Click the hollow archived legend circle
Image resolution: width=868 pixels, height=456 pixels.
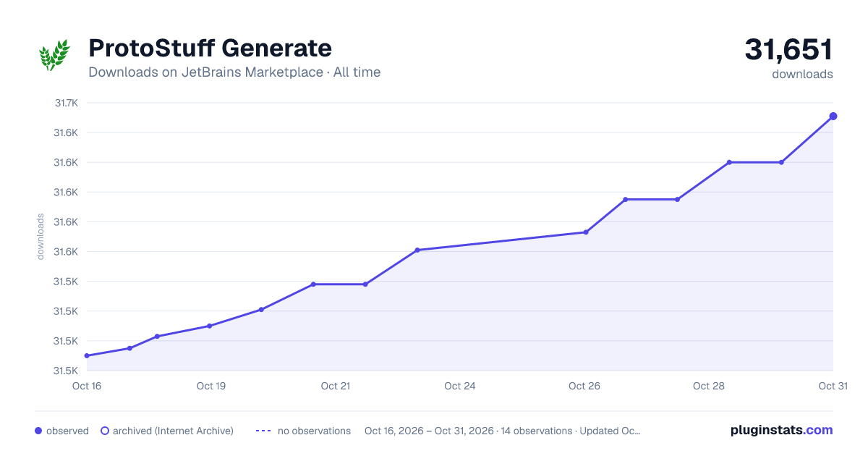click(x=105, y=431)
